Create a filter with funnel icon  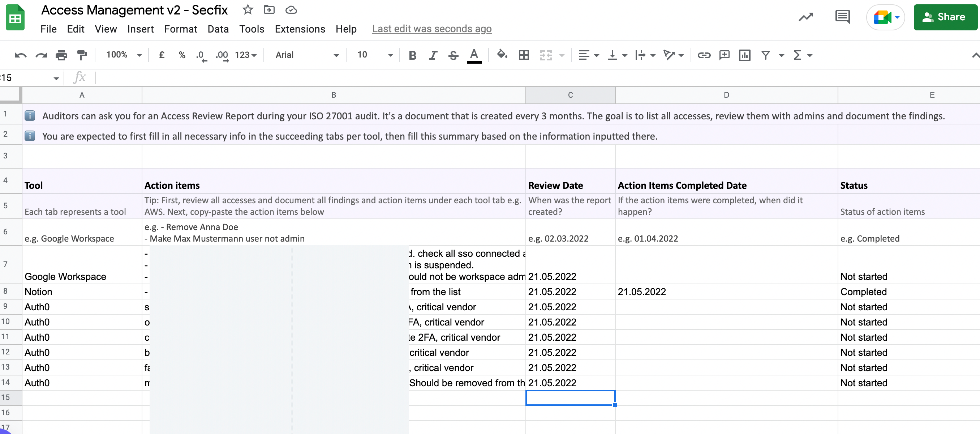point(765,55)
